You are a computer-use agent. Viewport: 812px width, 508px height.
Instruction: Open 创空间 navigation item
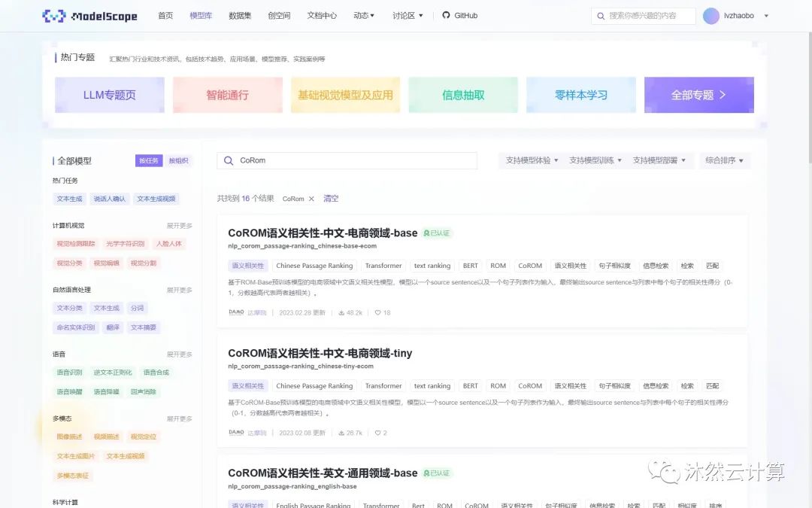click(279, 16)
